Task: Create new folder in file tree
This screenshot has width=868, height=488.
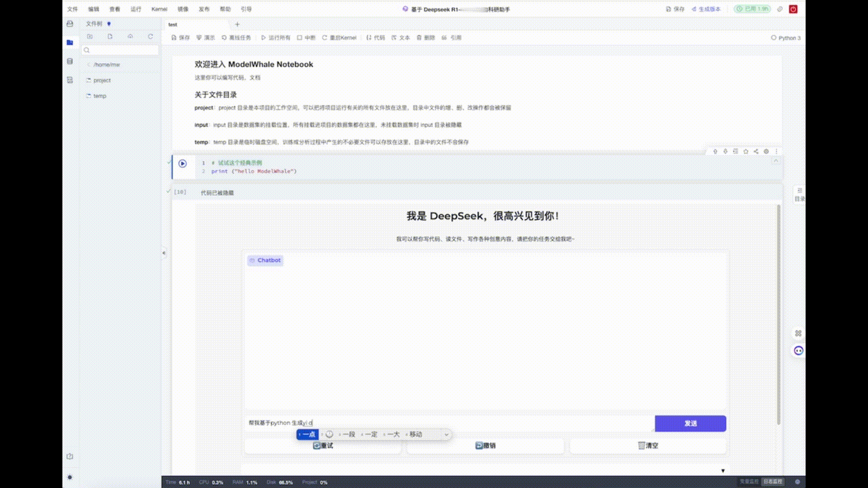Action: tap(90, 36)
